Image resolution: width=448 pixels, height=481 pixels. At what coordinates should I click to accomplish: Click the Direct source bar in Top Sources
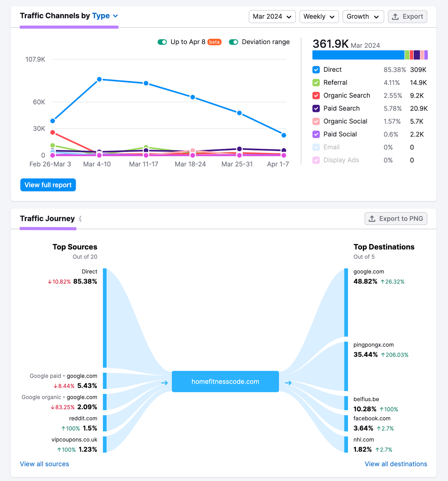(x=105, y=318)
